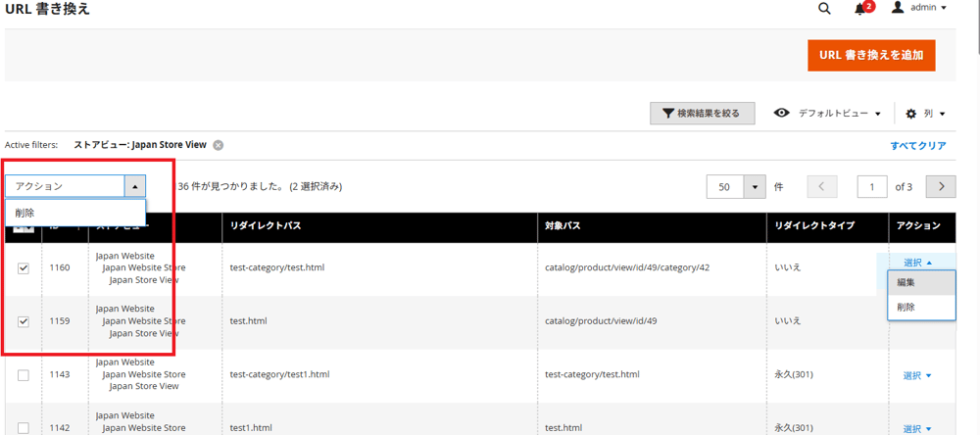
Task: Uncheck the row 1160 checkbox
Action: [x=24, y=268]
